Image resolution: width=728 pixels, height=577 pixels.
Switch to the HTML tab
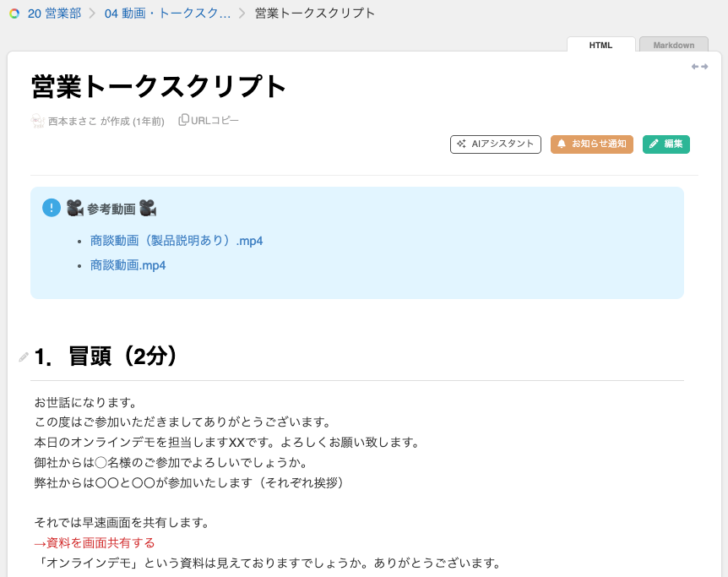600,45
